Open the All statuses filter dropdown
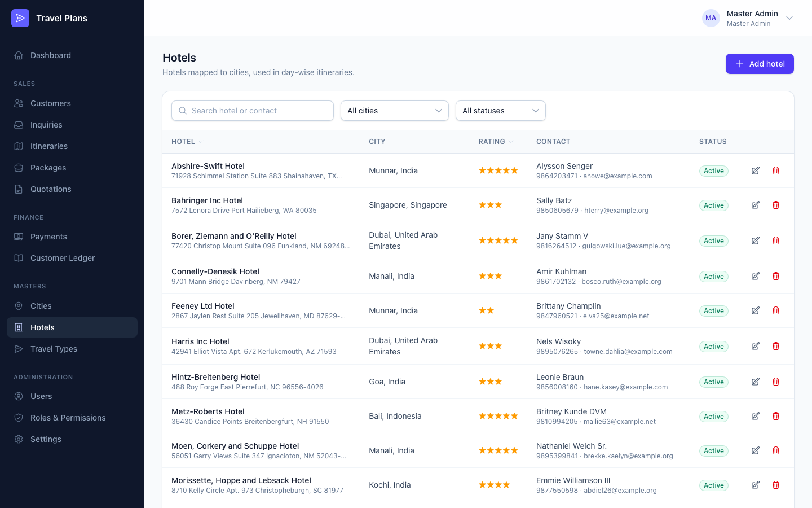Image resolution: width=812 pixels, height=508 pixels. pyautogui.click(x=501, y=111)
